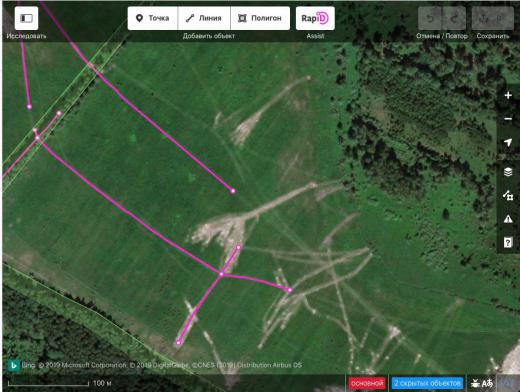
Task: Toggle the Исследовать inspect sidebar button
Action: 26,18
